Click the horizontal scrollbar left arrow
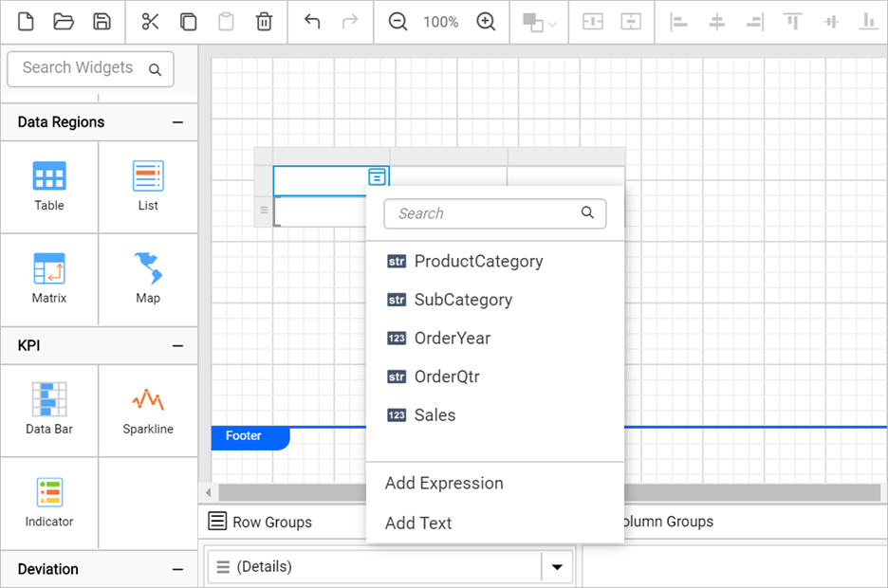Image resolution: width=888 pixels, height=588 pixels. [209, 492]
